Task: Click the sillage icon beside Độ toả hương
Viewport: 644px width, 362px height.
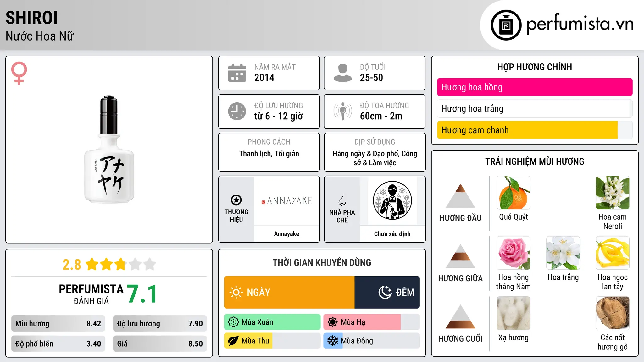Action: pos(342,111)
